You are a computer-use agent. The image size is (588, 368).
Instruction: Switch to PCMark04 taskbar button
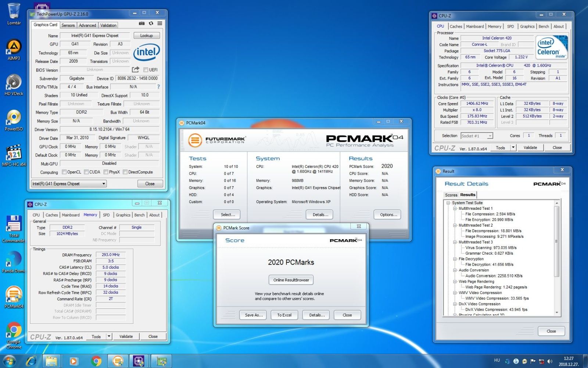[118, 361]
